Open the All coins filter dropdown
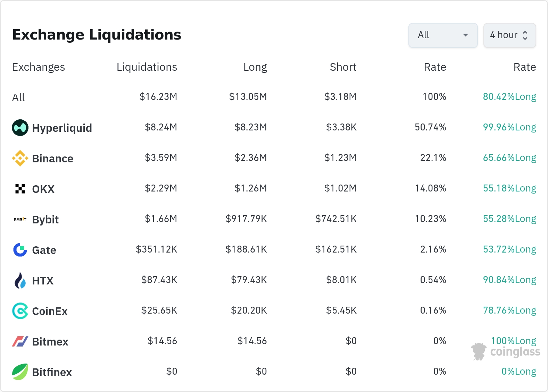548x392 pixels. click(443, 35)
